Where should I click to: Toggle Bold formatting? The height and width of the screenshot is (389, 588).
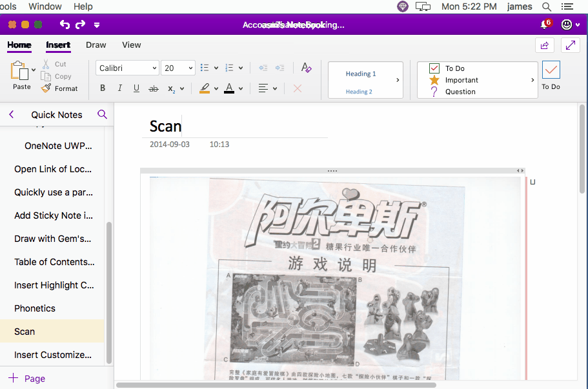[103, 88]
